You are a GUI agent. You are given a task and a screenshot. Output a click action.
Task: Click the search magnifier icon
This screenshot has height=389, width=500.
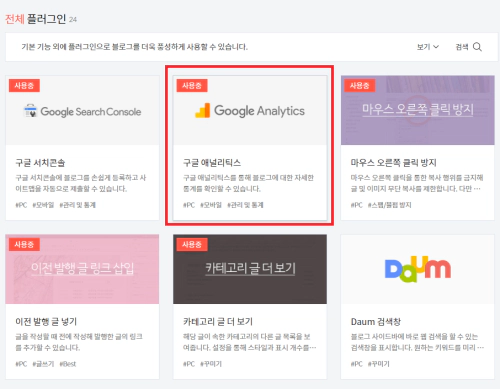pyautogui.click(x=477, y=47)
